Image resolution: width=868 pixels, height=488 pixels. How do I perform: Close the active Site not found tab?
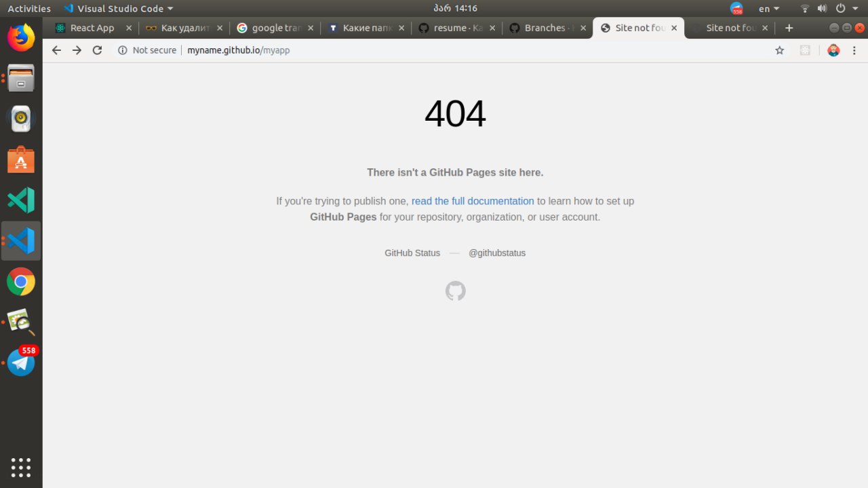tap(673, 28)
